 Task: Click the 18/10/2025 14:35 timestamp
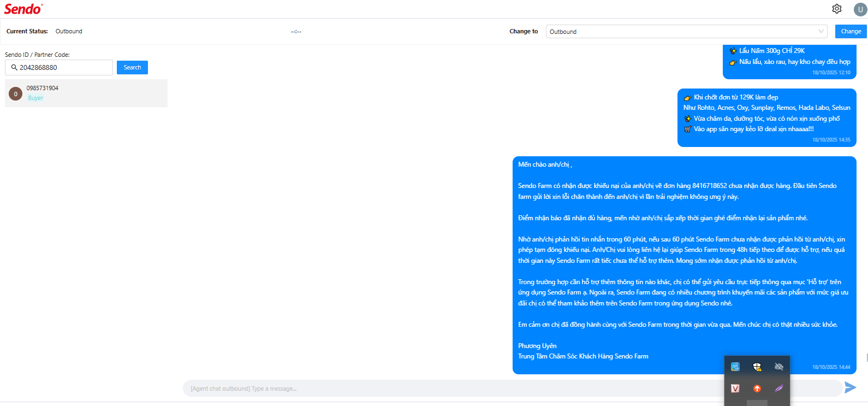coord(831,140)
